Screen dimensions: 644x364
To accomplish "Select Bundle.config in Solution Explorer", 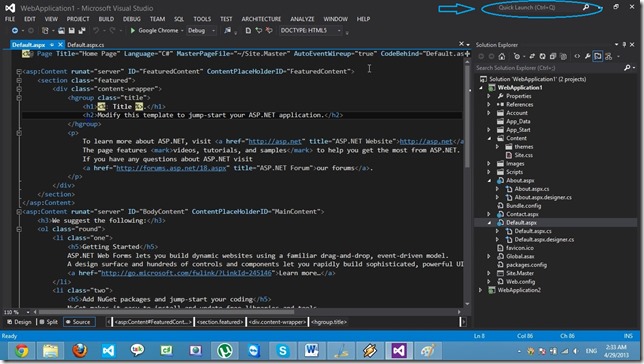I will 523,206.
